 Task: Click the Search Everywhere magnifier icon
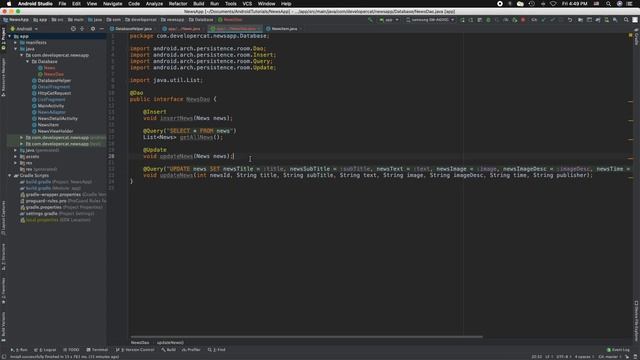pyautogui.click(x=626, y=20)
